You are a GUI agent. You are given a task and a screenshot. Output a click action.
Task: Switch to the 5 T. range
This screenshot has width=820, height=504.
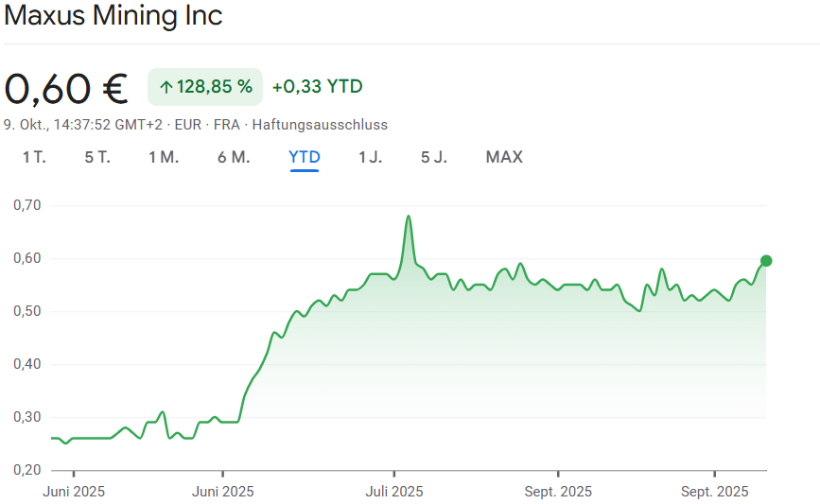pos(97,157)
